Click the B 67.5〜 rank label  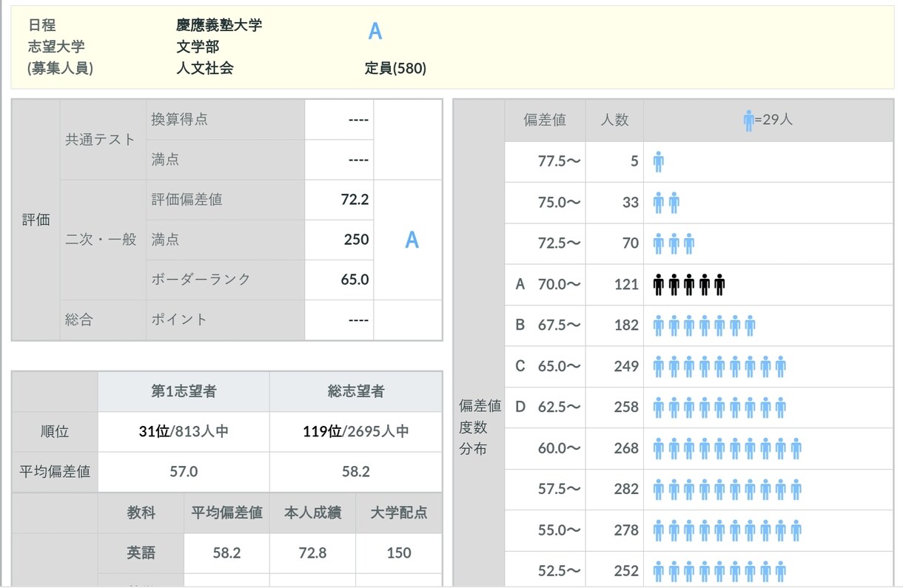548,325
